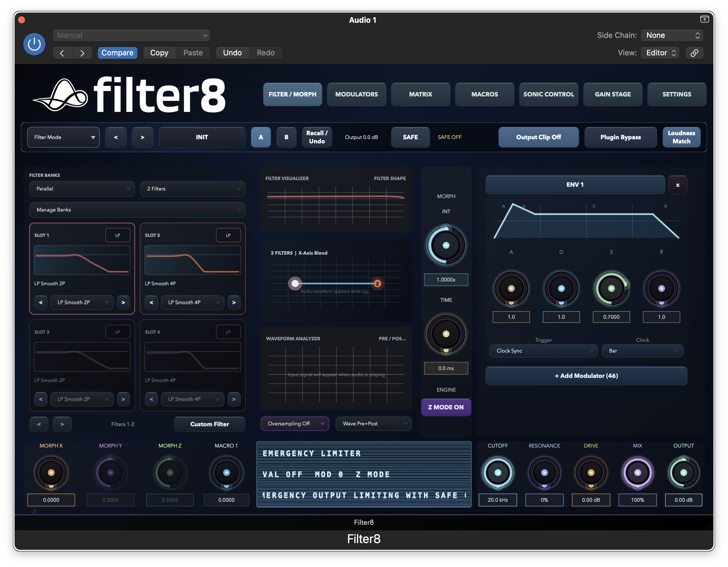Close ENV 1 modulator with x button

click(x=677, y=185)
